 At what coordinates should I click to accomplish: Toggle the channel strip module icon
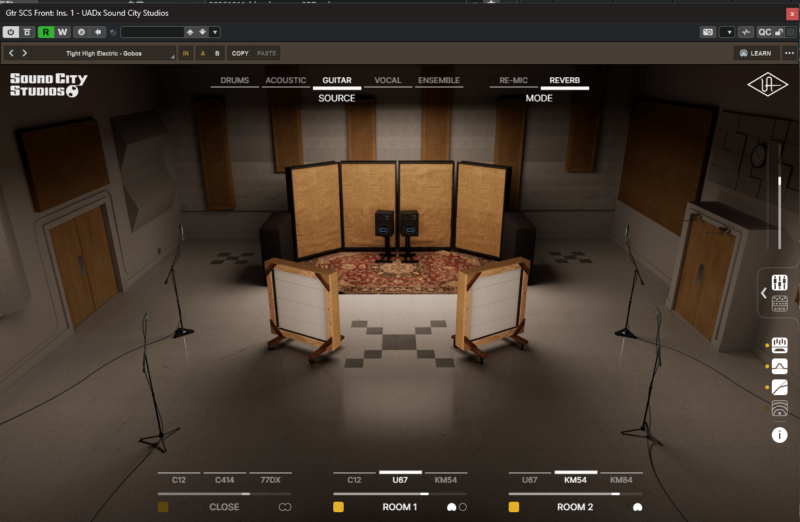[780, 345]
